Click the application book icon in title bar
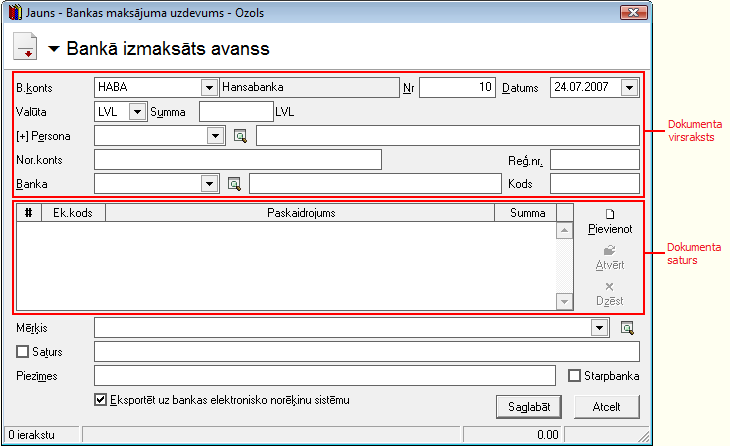This screenshot has height=446, width=730. (x=15, y=12)
